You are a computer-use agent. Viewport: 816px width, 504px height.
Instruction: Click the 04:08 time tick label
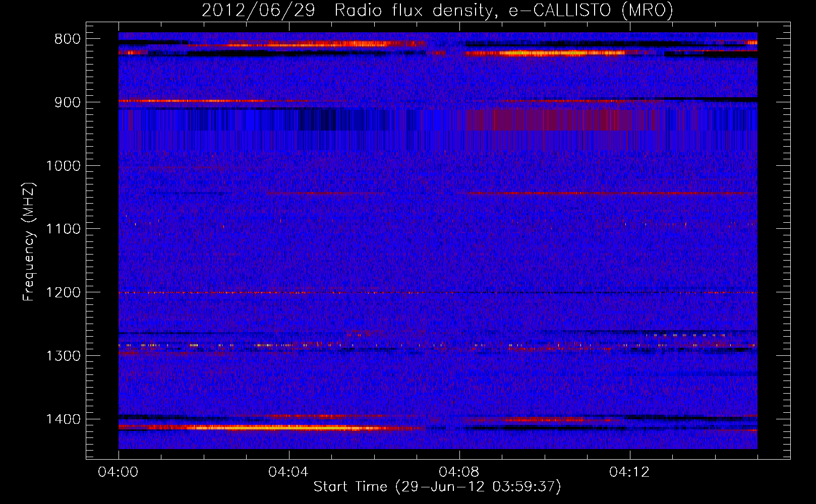[459, 472]
